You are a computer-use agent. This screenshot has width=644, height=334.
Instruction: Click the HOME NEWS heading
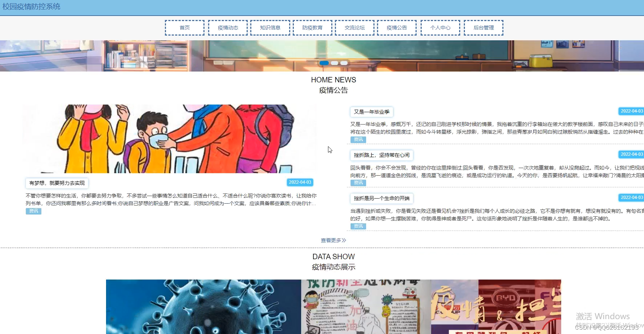[x=333, y=80]
